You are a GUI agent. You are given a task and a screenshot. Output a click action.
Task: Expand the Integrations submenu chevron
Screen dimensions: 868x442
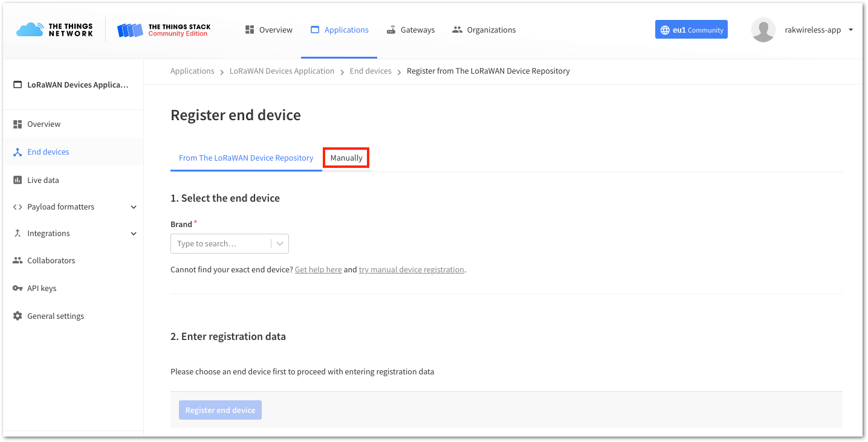click(x=134, y=234)
